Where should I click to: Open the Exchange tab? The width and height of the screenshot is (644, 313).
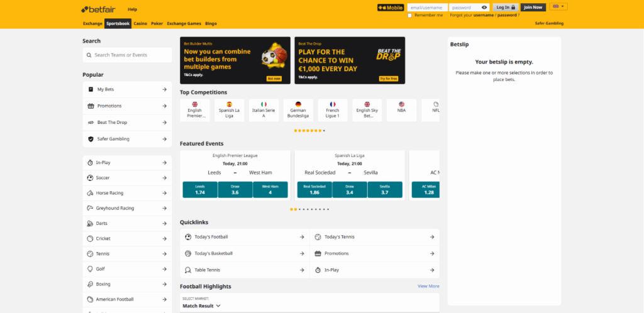coord(92,24)
